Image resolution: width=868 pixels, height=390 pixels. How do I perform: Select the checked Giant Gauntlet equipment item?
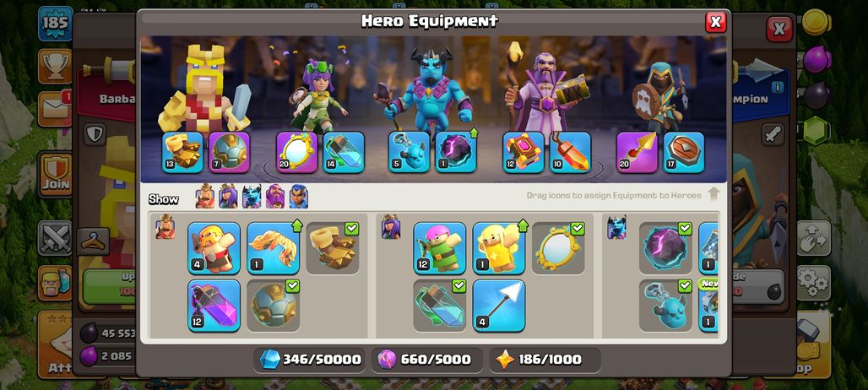pyautogui.click(x=332, y=248)
